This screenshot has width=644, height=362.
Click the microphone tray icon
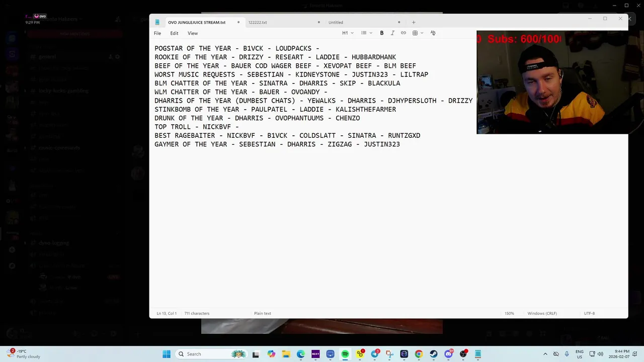coord(567,354)
